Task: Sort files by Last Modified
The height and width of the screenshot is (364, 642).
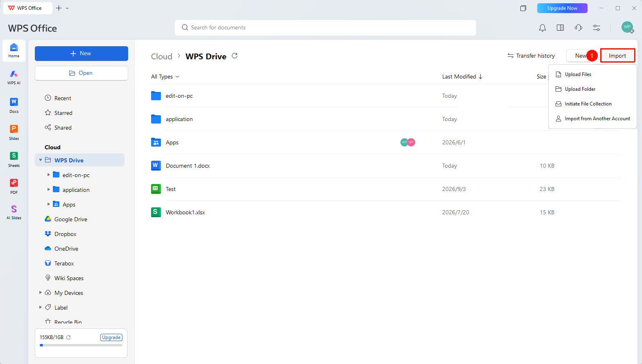Action: (462, 76)
